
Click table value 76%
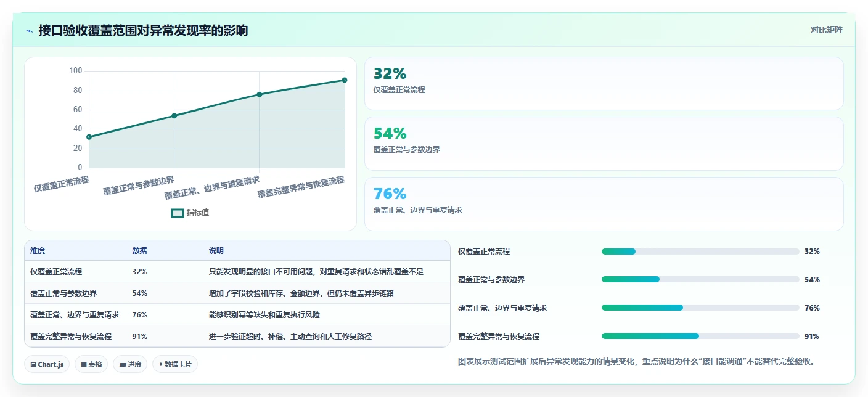(139, 314)
